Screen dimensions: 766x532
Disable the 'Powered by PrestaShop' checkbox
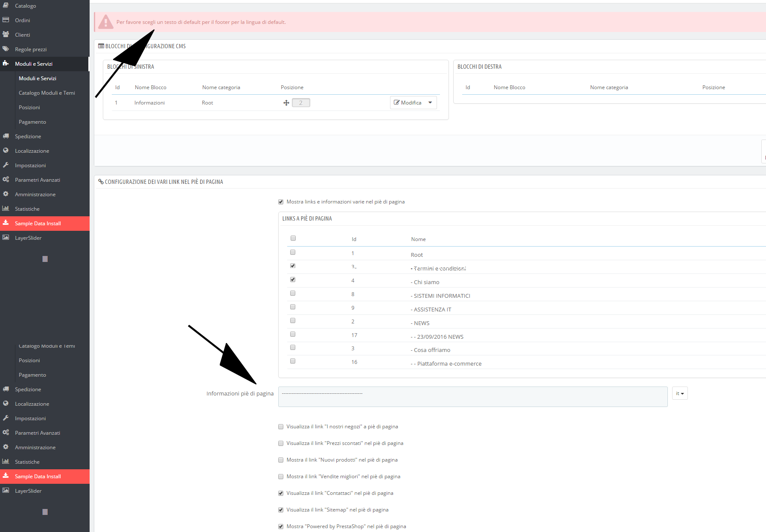[x=281, y=526]
